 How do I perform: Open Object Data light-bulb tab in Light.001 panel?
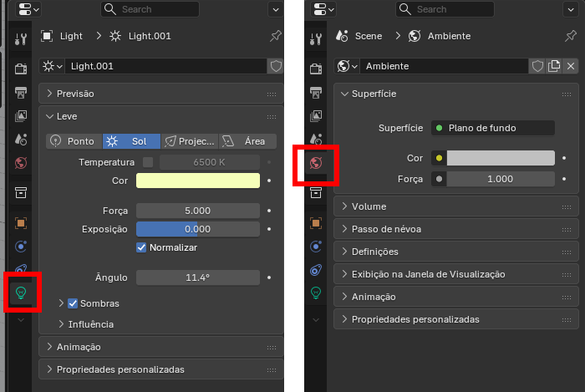pyautogui.click(x=21, y=293)
